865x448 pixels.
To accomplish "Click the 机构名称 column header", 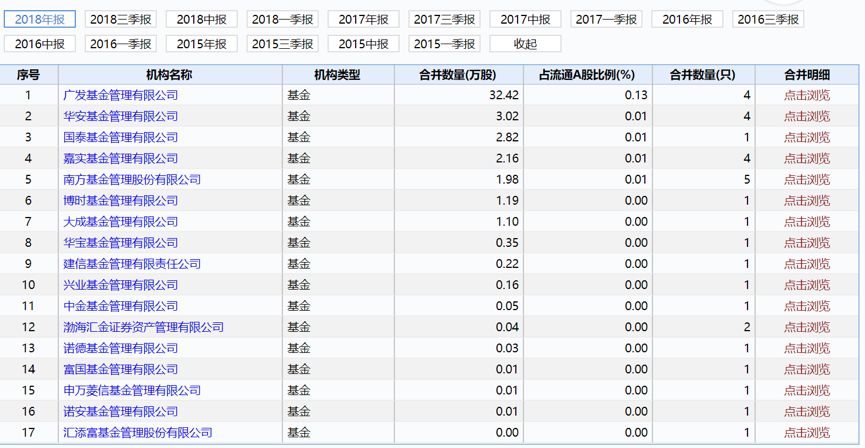I will pos(170,75).
